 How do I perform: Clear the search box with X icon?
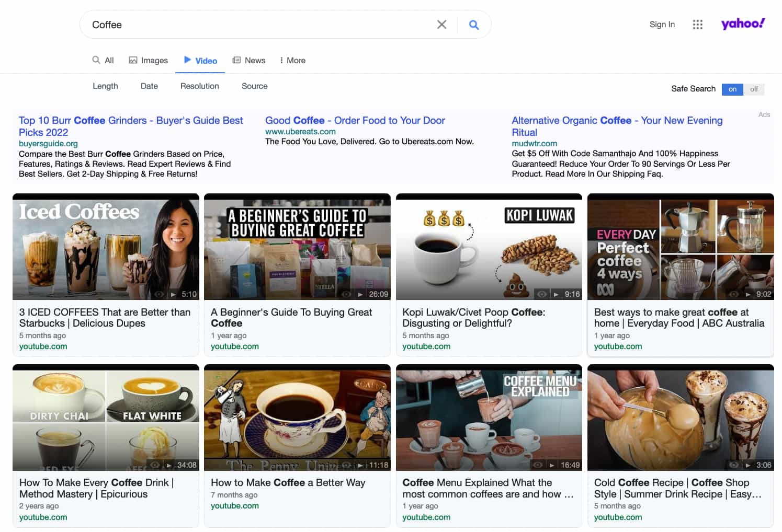click(x=441, y=25)
